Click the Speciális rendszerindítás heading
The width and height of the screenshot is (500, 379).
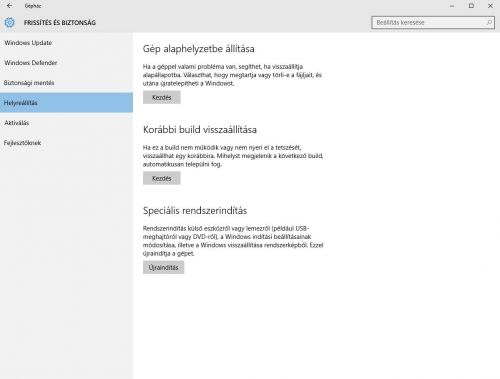click(195, 211)
